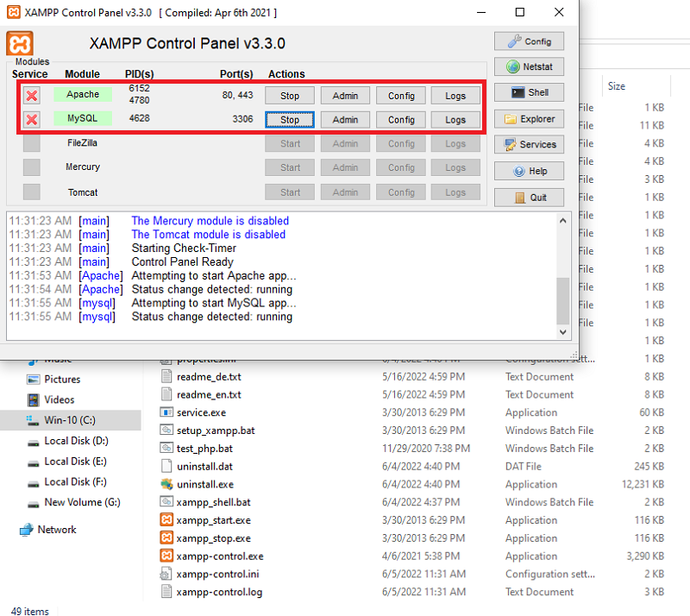Open the MySQL Config menu
Image resolution: width=690 pixels, height=616 pixels.
401,120
